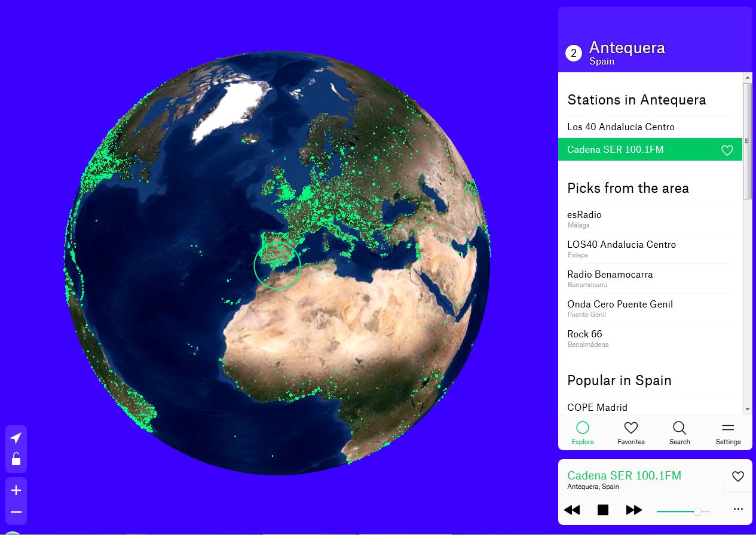Open the Explore tab

tap(583, 433)
